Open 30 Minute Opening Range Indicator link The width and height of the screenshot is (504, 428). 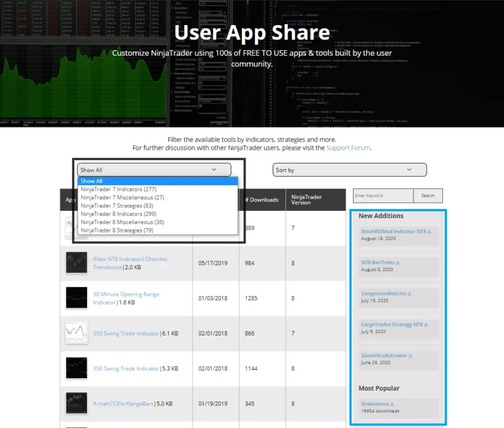click(x=126, y=298)
